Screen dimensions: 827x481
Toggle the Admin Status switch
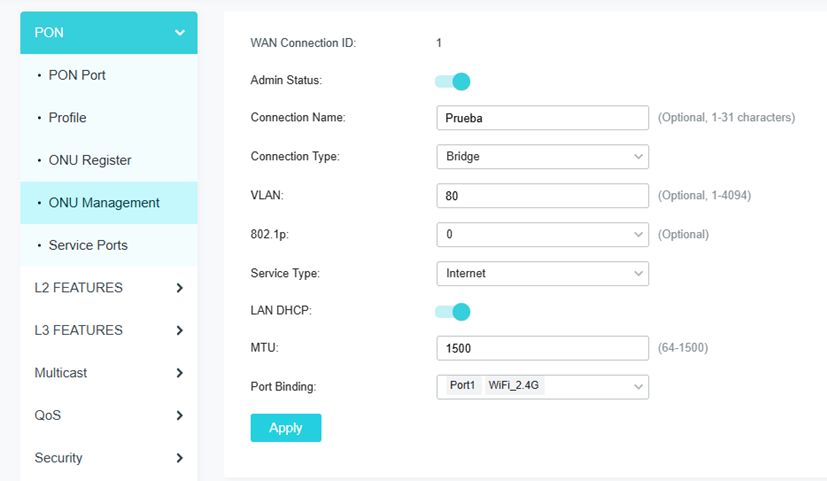[453, 82]
